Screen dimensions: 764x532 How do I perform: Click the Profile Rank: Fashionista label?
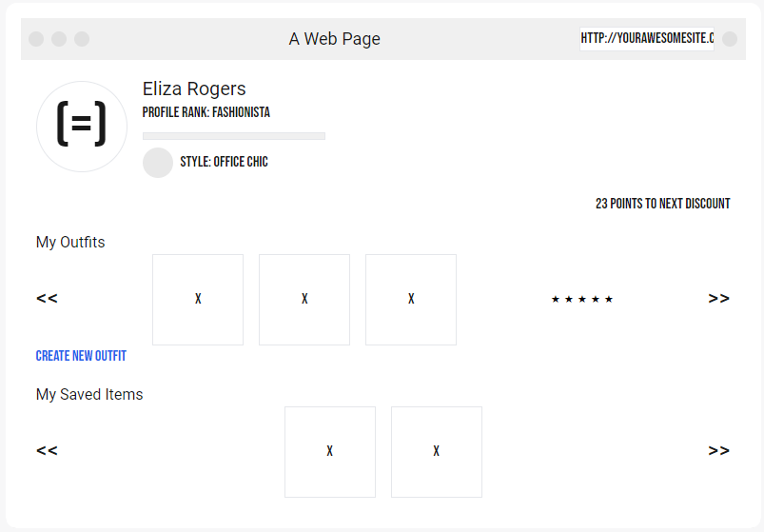[206, 112]
